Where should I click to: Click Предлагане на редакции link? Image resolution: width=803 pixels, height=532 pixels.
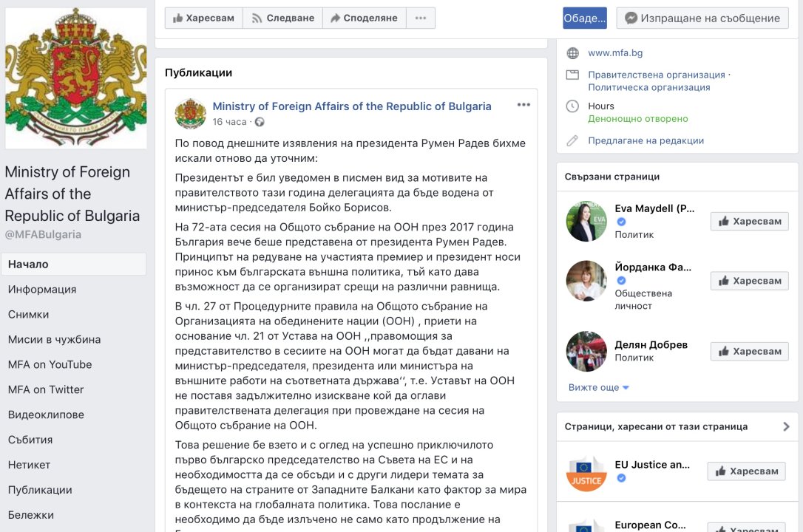pos(646,140)
